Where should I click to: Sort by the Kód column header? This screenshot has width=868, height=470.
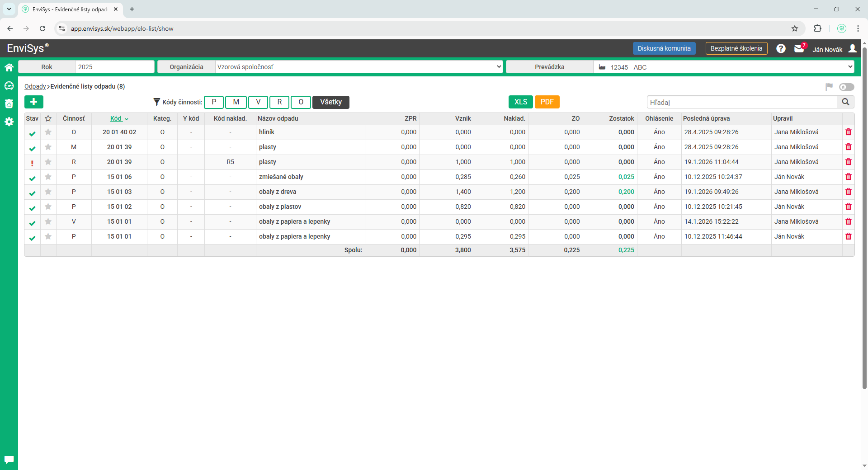pyautogui.click(x=117, y=118)
